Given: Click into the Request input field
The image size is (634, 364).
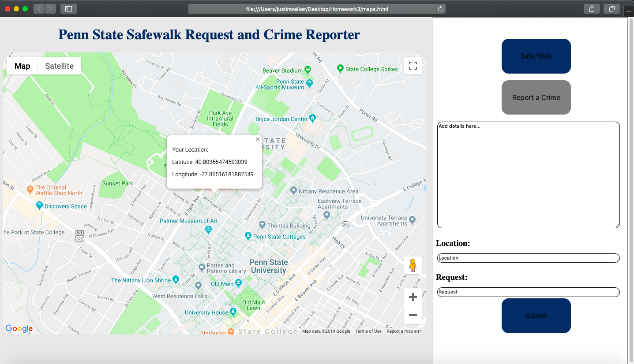Looking at the screenshot, I should (x=529, y=292).
